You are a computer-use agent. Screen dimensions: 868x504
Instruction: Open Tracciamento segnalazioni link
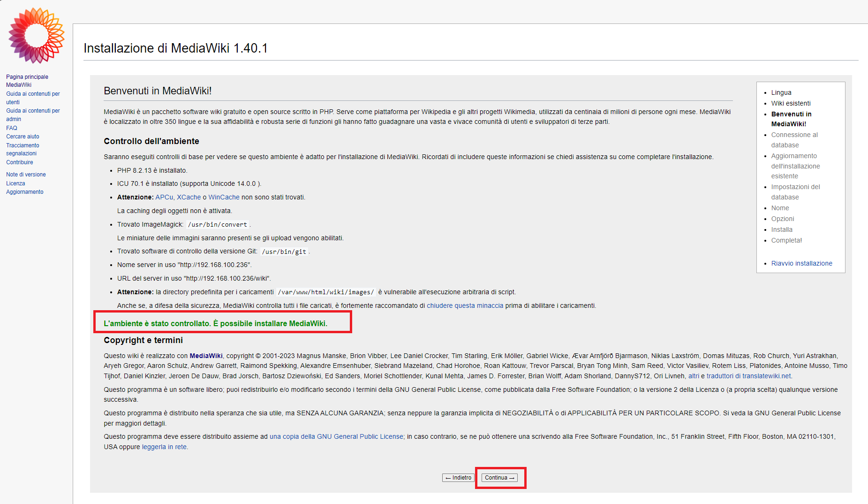click(23, 149)
